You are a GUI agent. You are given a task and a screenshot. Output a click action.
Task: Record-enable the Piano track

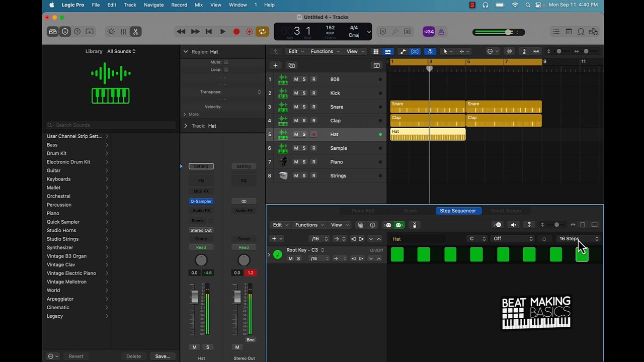coord(314,162)
